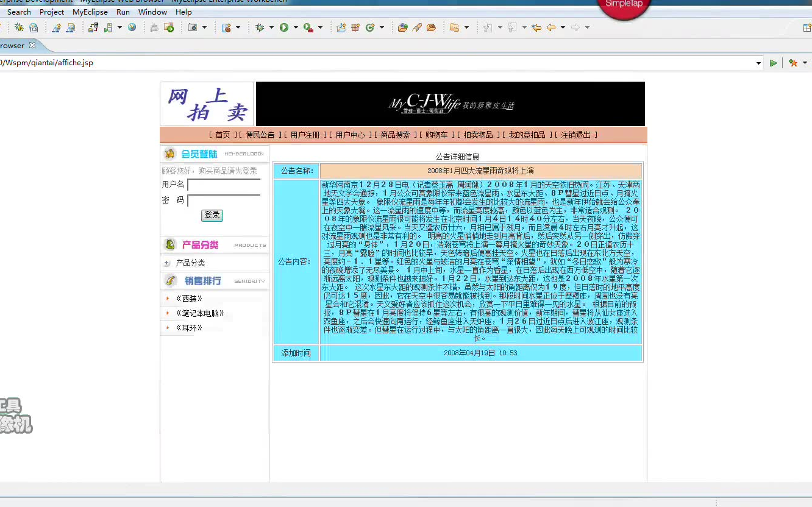The width and height of the screenshot is (812, 507).
Task: Click the favorites star icon beside the URL
Action: 792,63
